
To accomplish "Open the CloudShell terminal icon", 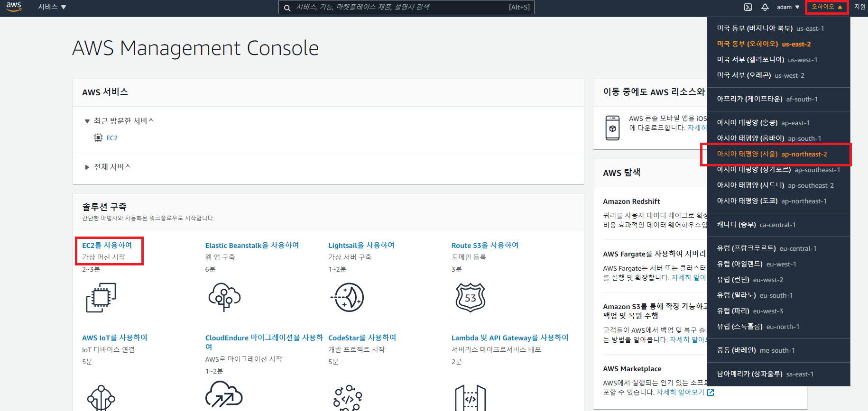I will (748, 7).
